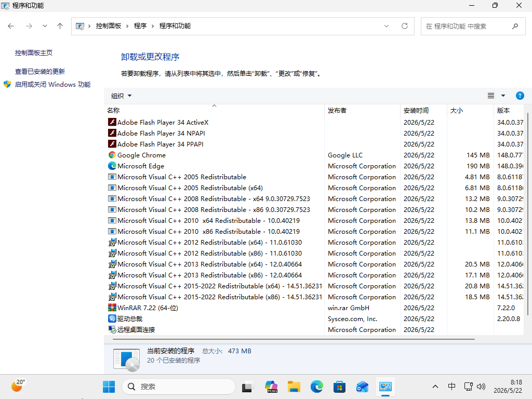Open Microsoft 365 Copilot taskbar icon
532x399 pixels.
point(271,387)
